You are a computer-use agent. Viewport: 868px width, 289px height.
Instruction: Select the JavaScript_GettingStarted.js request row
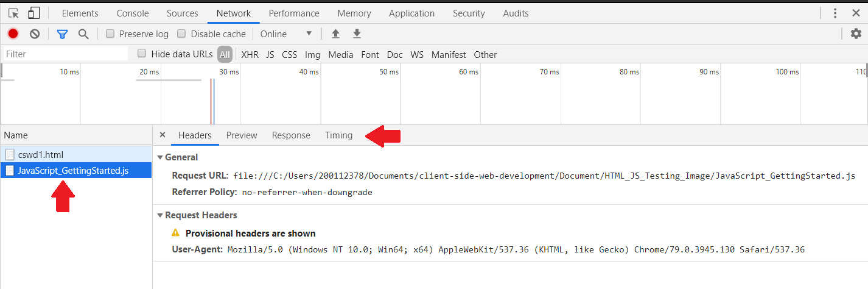click(x=75, y=170)
